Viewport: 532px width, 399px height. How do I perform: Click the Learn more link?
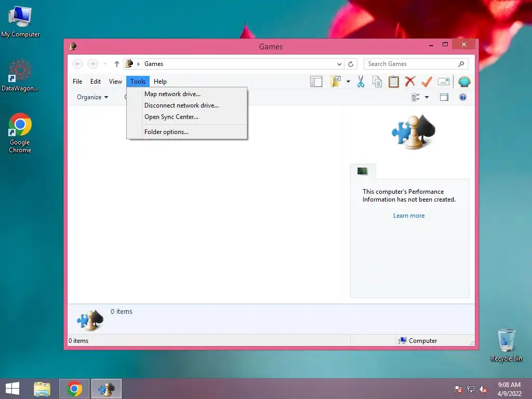point(409,216)
